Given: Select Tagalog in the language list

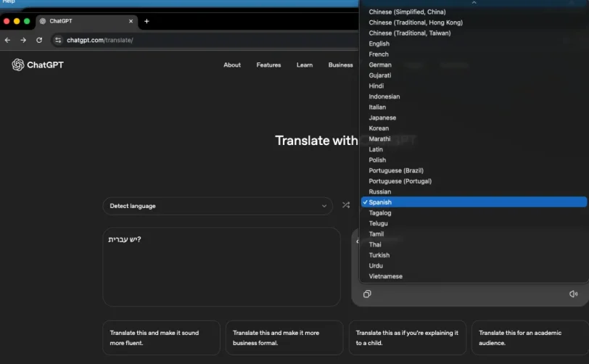Looking at the screenshot, I should pyautogui.click(x=474, y=212).
